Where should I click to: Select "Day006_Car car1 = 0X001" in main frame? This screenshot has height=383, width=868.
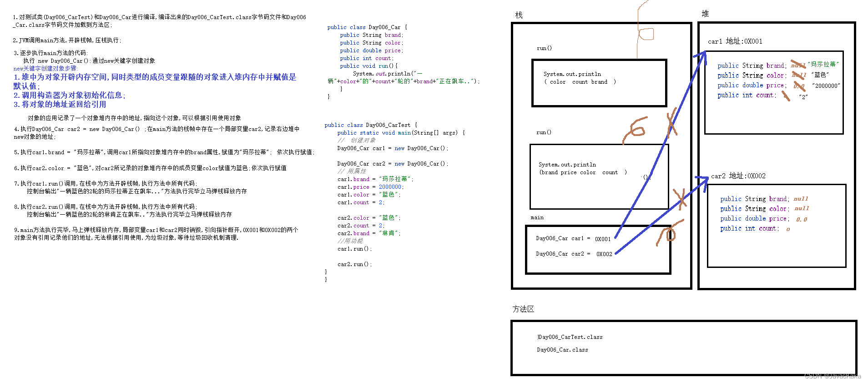[573, 238]
